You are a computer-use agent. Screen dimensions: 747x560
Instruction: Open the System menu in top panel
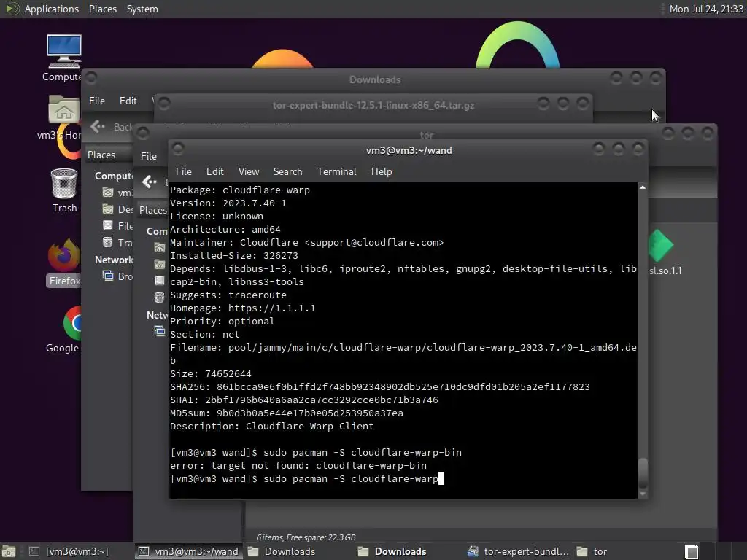[x=142, y=9]
